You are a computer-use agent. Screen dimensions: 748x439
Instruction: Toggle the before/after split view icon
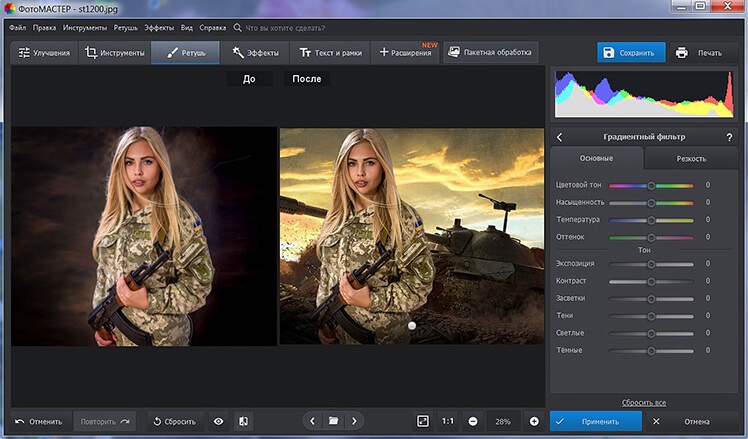pyautogui.click(x=244, y=421)
